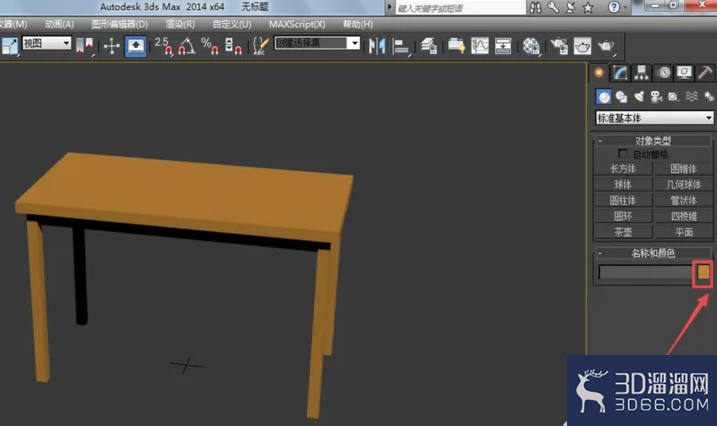Screen dimensions: 717x426
Task: Open the Material Editor
Action: [531, 46]
